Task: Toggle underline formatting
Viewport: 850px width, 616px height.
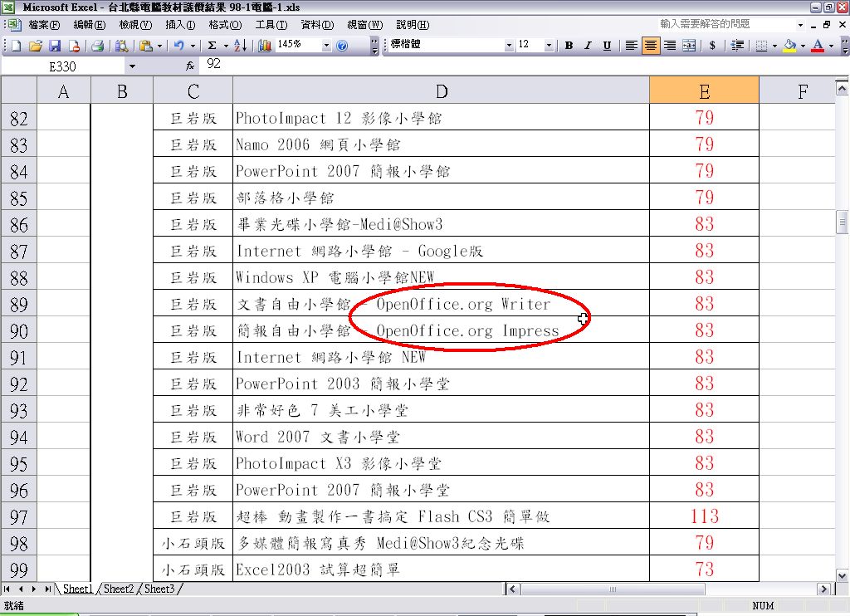Action: point(607,46)
